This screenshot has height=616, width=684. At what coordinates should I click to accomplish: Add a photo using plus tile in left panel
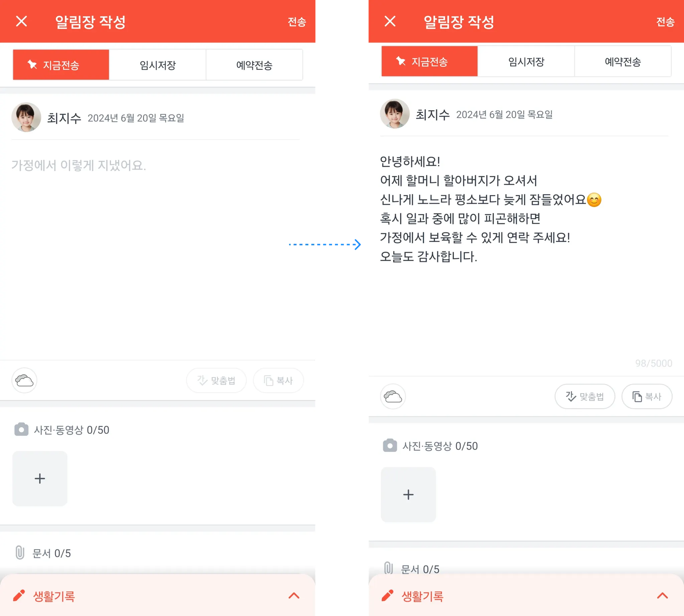(40, 478)
